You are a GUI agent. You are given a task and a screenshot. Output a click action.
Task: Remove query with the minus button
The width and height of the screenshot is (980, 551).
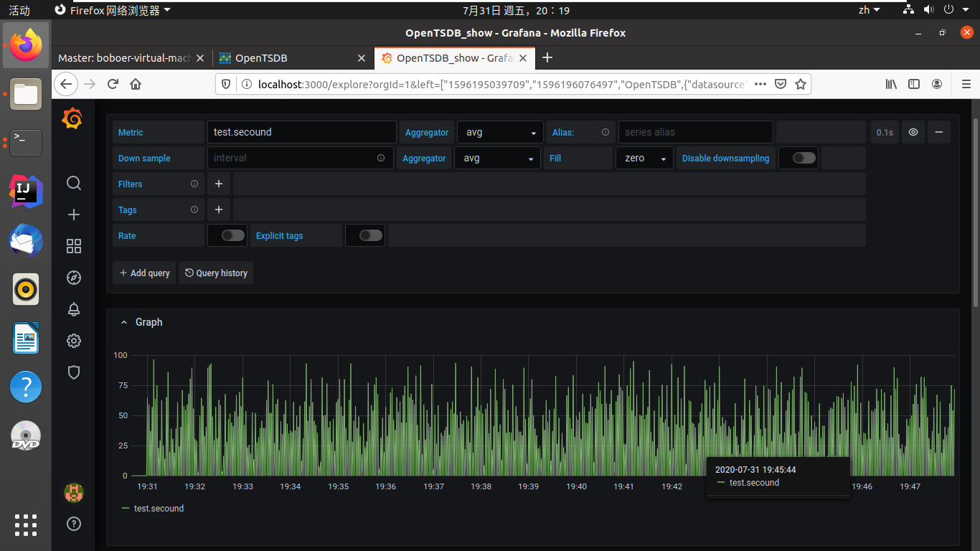[938, 132]
